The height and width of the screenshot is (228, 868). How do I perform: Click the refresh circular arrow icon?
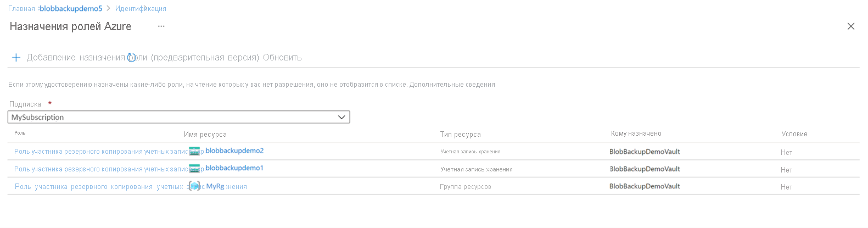tap(132, 58)
